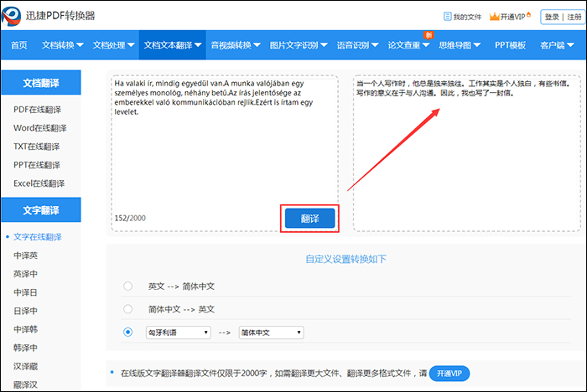Click the 152/2000 character count
587x392 pixels.
(x=130, y=218)
